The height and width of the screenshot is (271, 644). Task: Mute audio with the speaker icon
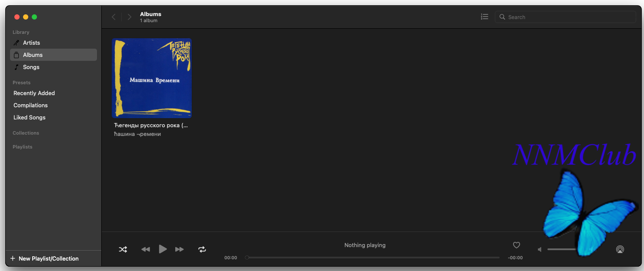[540, 249]
